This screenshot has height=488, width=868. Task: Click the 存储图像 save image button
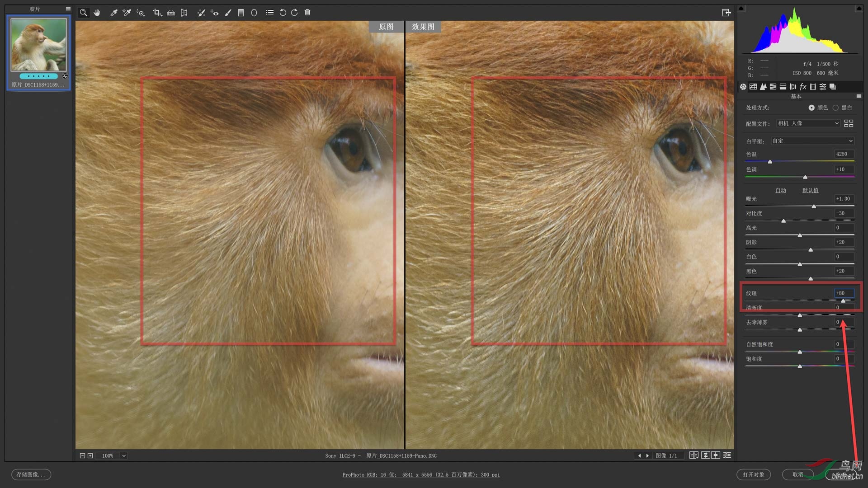31,474
